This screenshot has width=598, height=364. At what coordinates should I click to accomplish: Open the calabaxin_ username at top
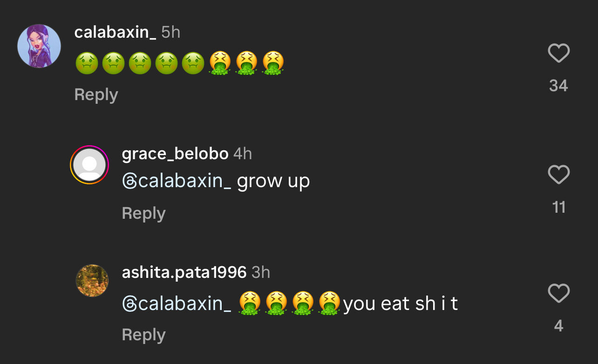click(115, 32)
